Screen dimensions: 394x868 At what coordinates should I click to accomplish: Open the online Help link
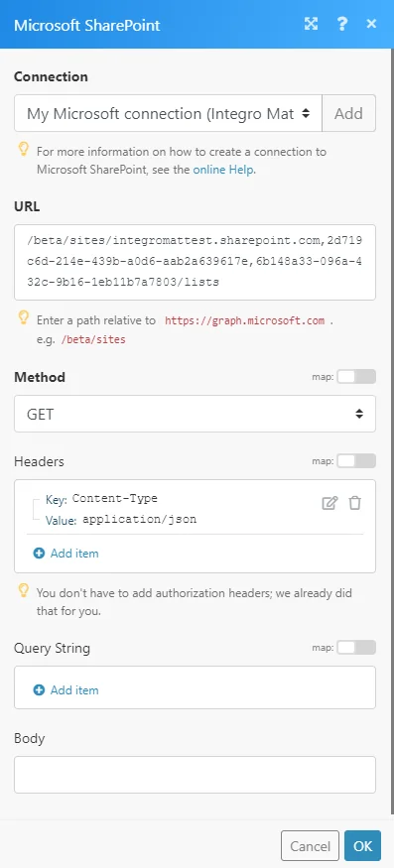[x=223, y=170]
